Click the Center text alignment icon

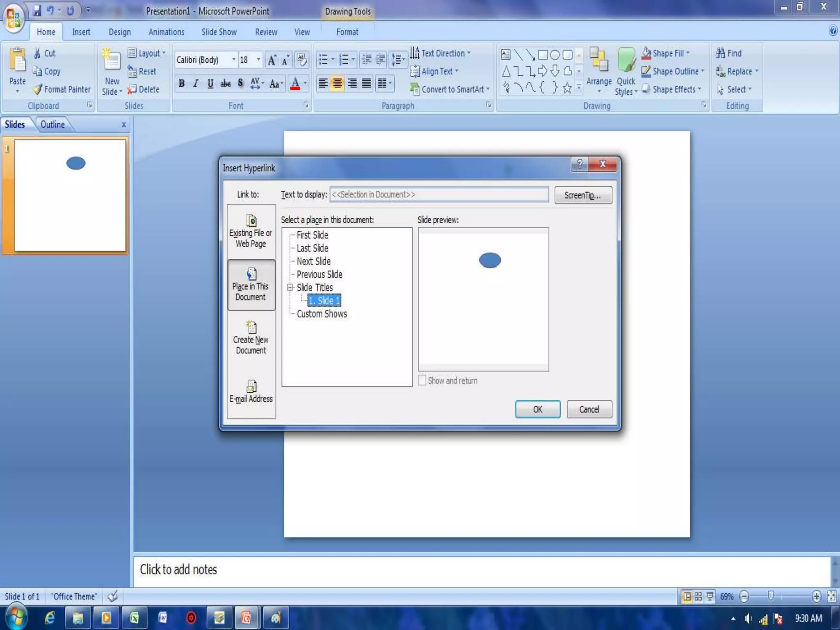pos(337,84)
